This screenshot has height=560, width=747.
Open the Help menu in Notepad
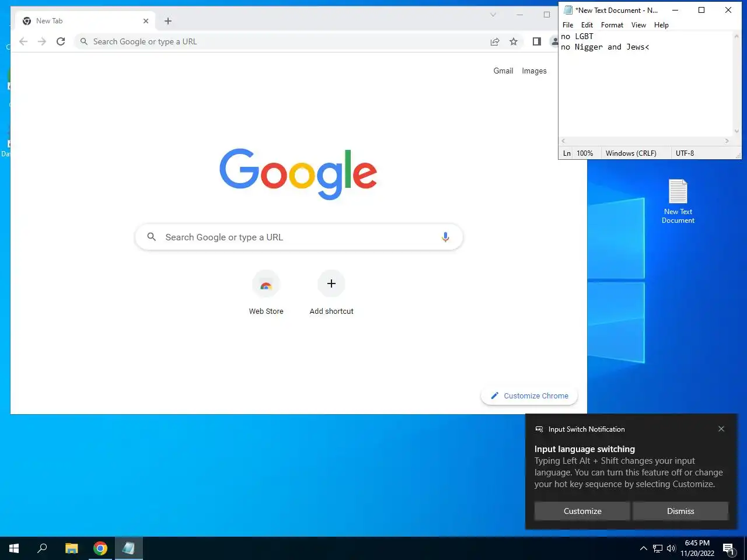coord(661,25)
